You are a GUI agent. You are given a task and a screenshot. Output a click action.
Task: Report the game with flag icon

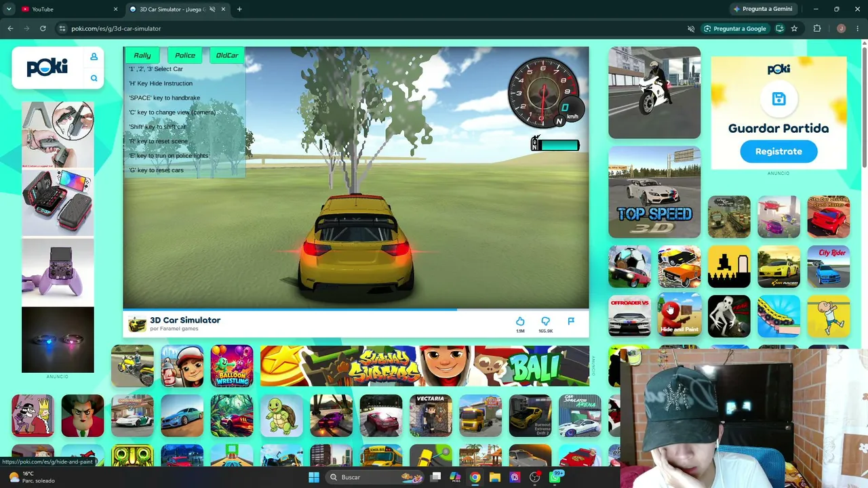coord(571,321)
